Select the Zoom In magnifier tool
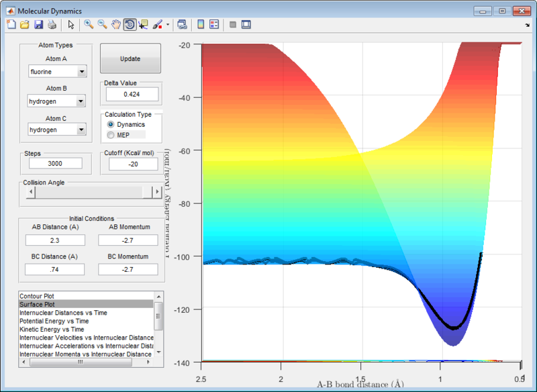This screenshot has height=392, width=537. [89, 25]
